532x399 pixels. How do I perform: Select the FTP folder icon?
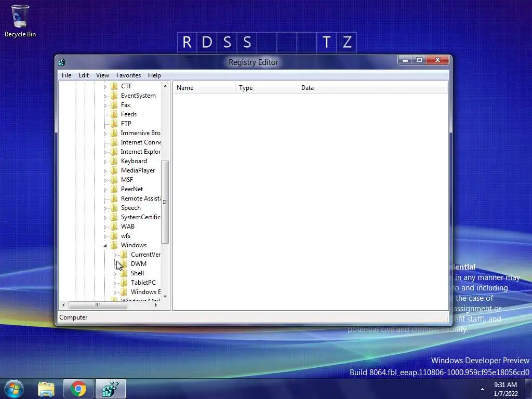pos(114,124)
